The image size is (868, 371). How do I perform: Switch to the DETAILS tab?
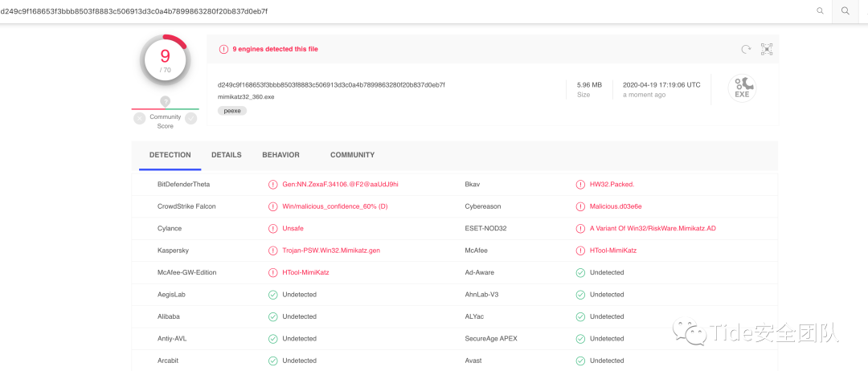point(227,155)
